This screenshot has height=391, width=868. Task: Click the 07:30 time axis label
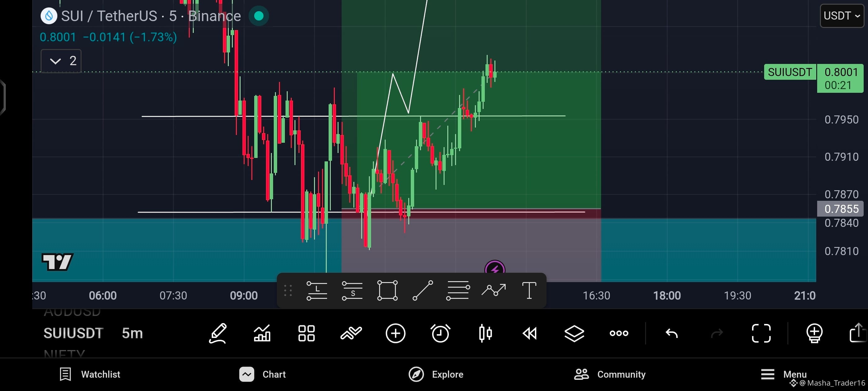[x=173, y=295]
